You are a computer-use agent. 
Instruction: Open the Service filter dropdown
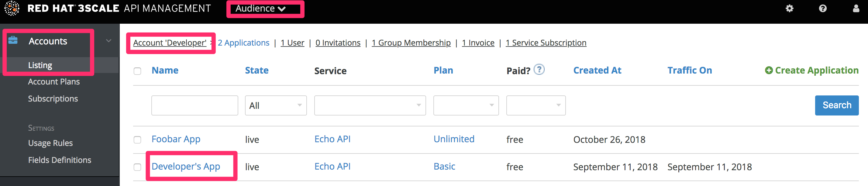(370, 105)
